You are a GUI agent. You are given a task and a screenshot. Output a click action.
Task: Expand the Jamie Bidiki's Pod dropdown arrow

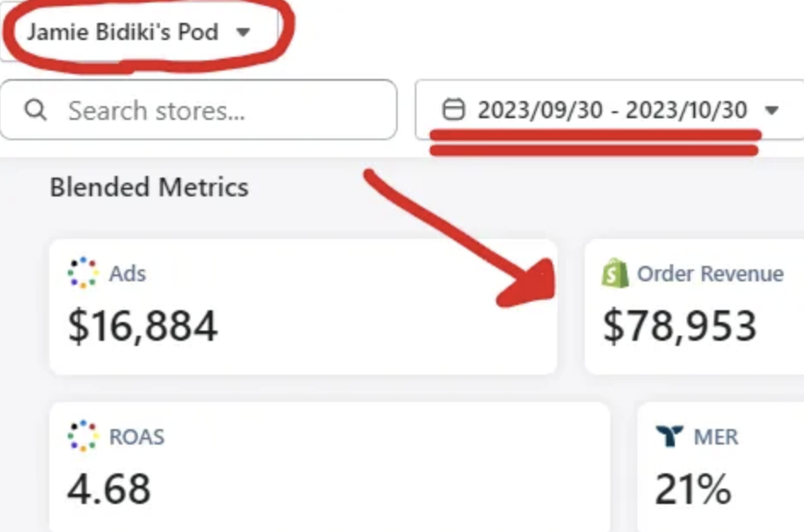(x=243, y=32)
